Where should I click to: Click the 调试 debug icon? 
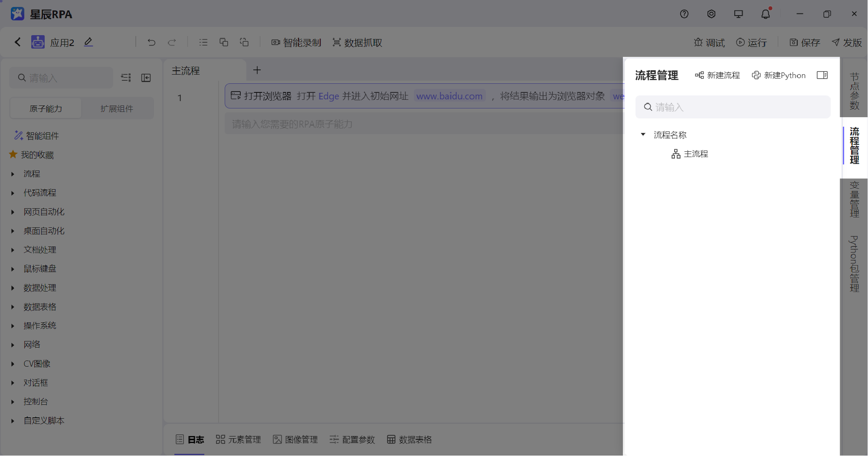click(x=698, y=42)
